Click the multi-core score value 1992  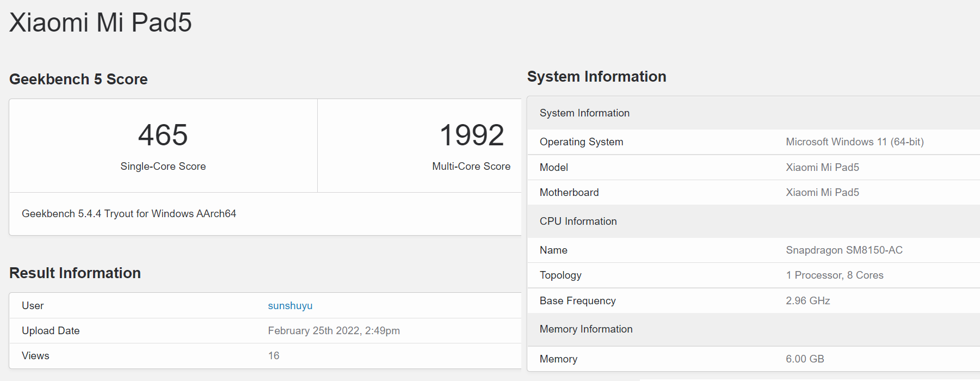pos(471,135)
